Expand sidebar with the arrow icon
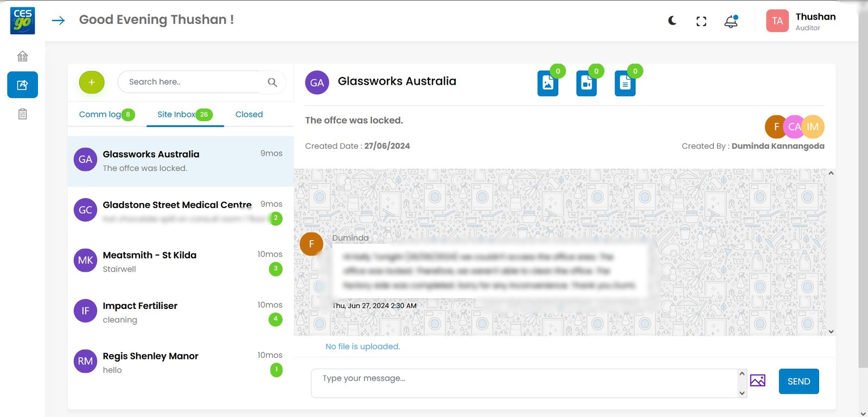The height and width of the screenshot is (417, 868). click(58, 21)
